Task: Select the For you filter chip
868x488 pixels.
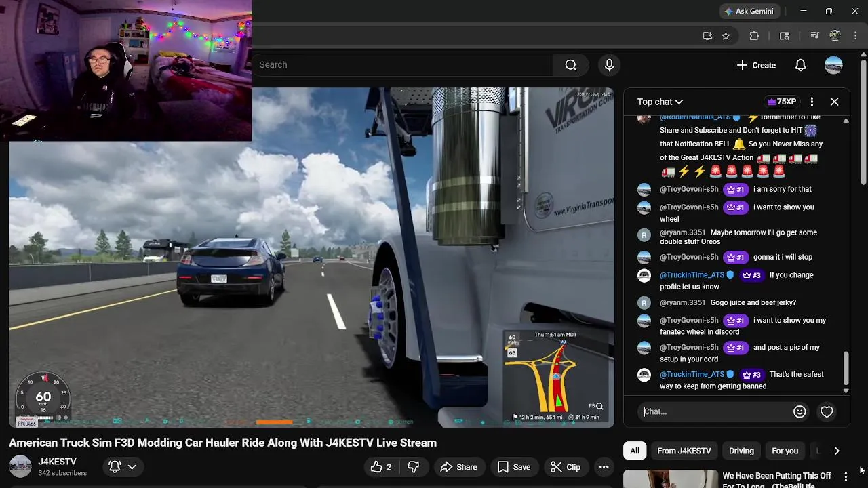Action: [785, 451]
